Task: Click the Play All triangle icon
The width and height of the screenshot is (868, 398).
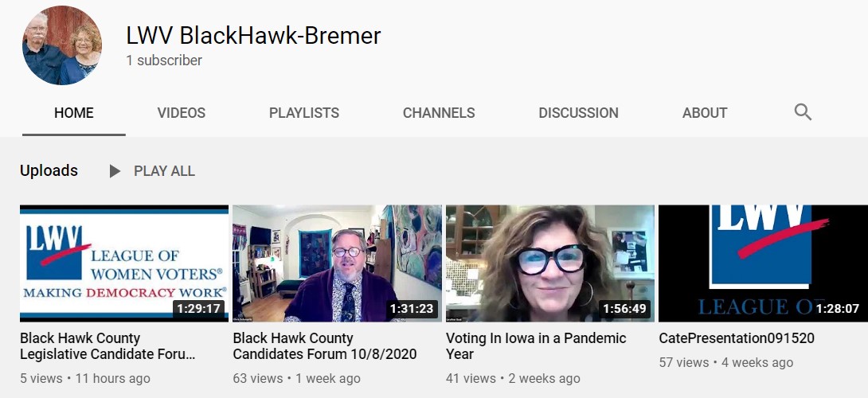Action: coord(115,171)
